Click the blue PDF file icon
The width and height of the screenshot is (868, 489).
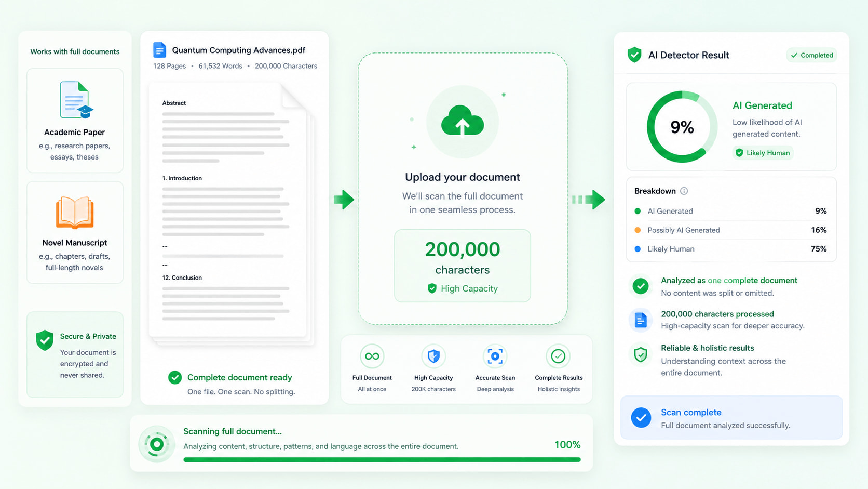(159, 50)
